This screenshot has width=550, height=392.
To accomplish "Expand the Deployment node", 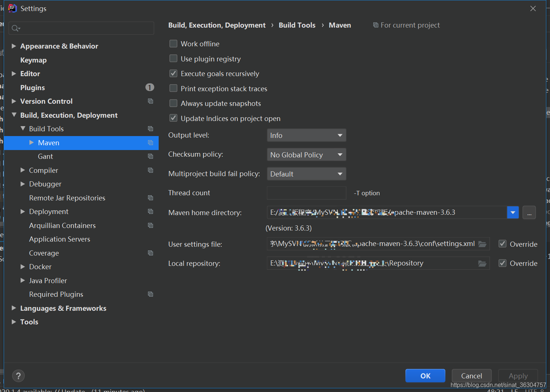I will tap(23, 211).
